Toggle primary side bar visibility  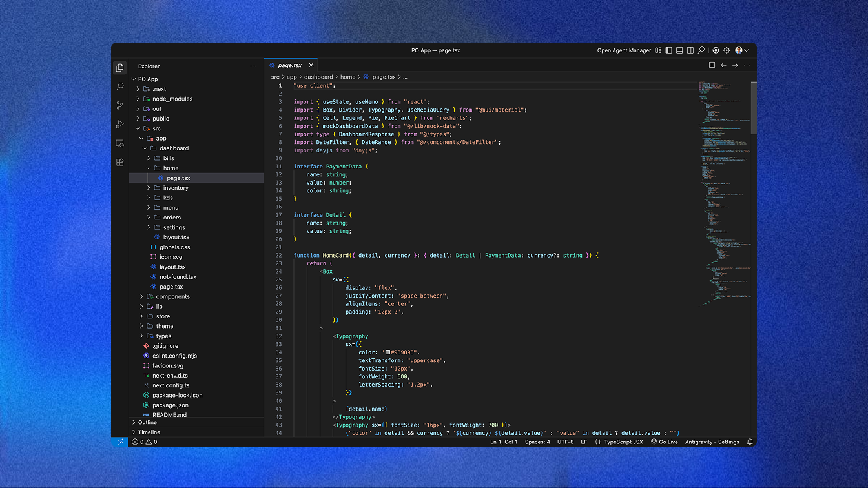pyautogui.click(x=668, y=50)
